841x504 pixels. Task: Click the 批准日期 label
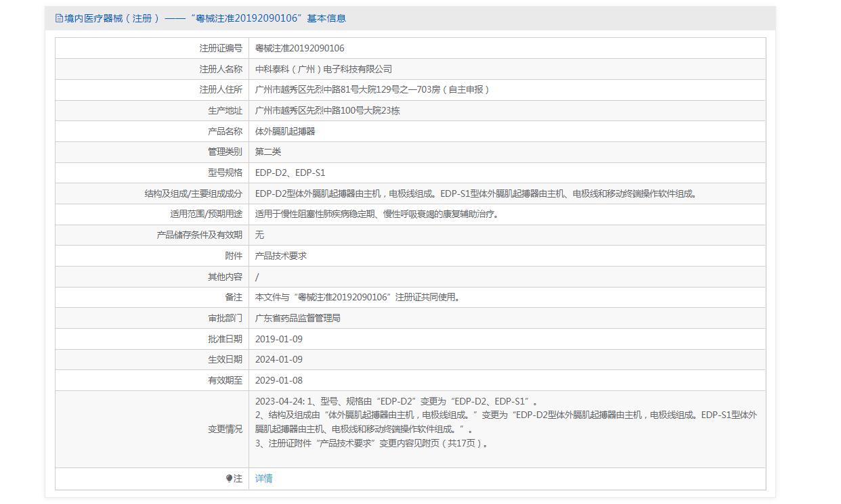225,339
